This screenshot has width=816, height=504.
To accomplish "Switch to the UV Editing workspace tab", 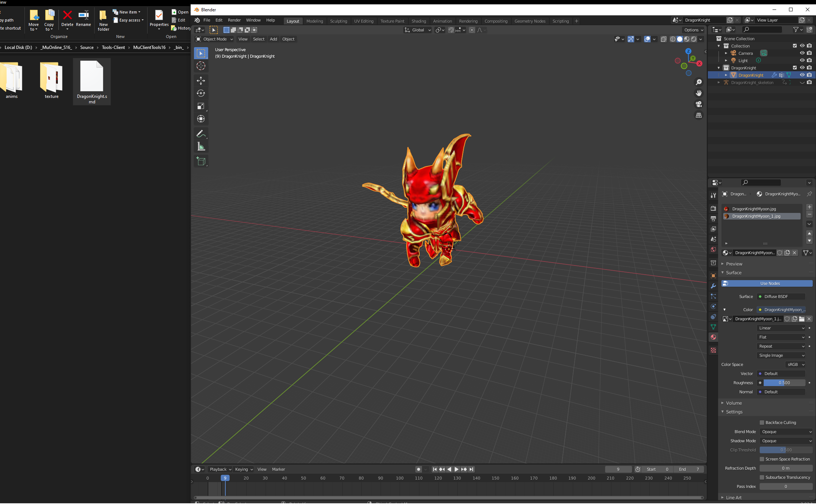I will [x=364, y=21].
